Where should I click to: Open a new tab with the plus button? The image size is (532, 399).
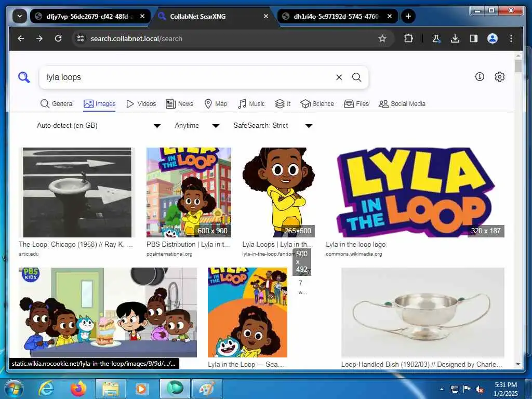click(x=408, y=16)
